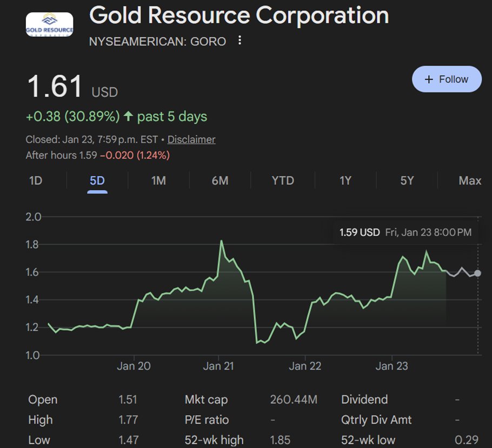Click the Jan 21 date axis label
The width and height of the screenshot is (492, 448).
coord(218,366)
